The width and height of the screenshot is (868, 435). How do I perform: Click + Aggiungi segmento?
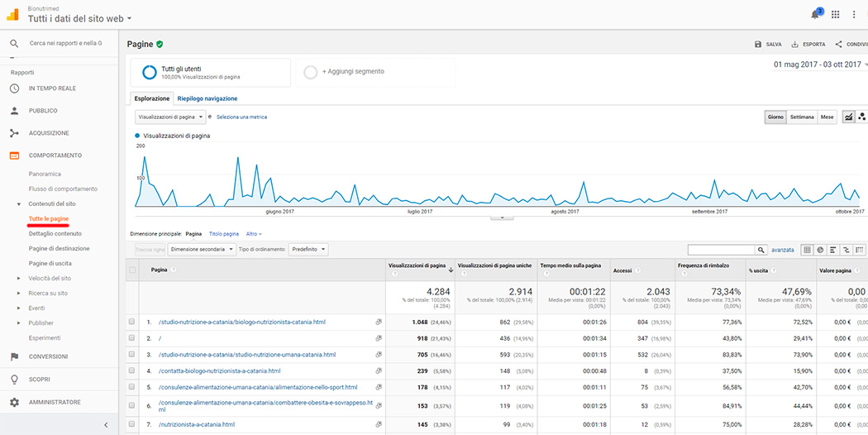pos(353,71)
